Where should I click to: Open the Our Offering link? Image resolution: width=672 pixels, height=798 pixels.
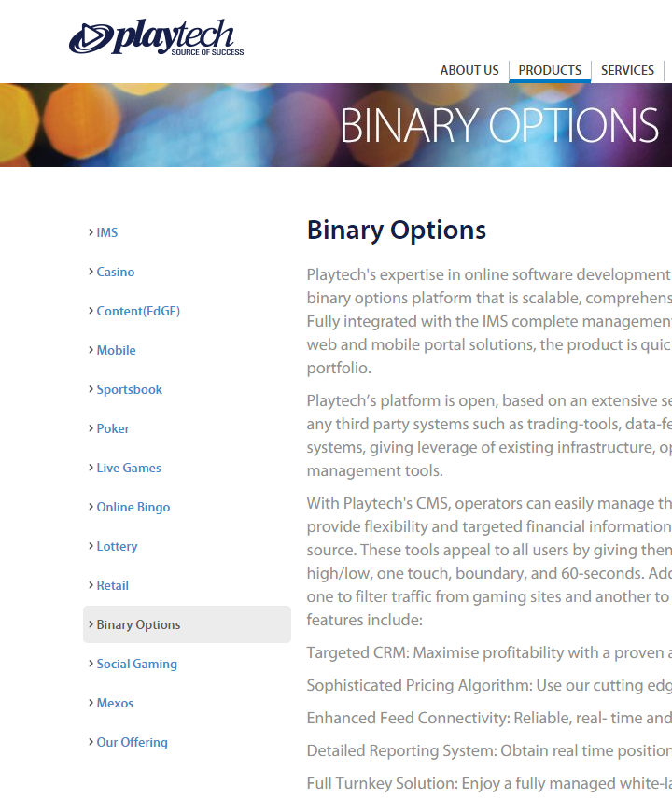tap(133, 742)
